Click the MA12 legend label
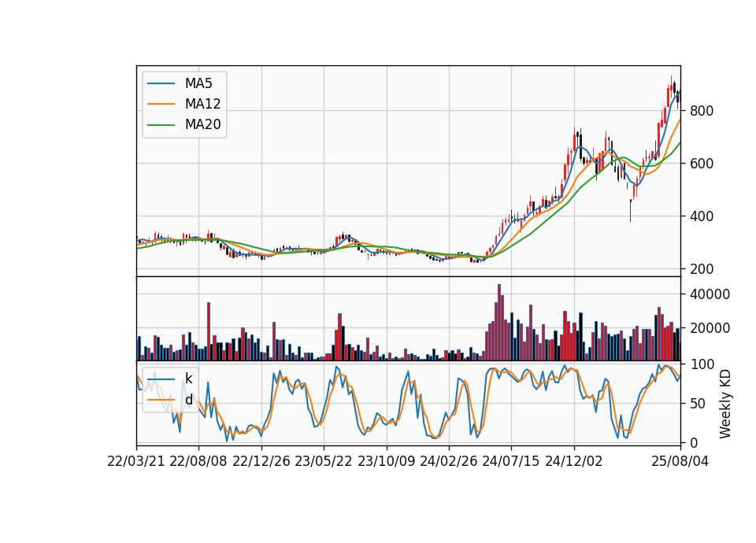The width and height of the screenshot is (756, 543). 202,104
